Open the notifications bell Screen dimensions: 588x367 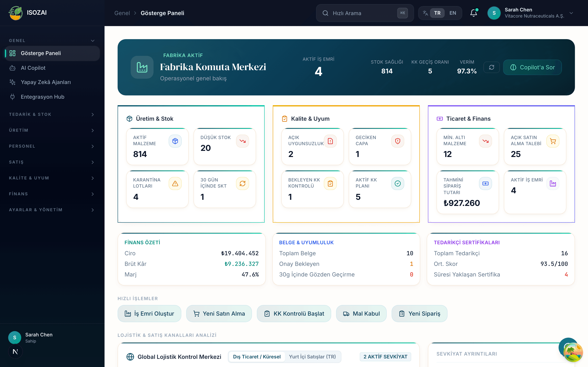point(473,13)
